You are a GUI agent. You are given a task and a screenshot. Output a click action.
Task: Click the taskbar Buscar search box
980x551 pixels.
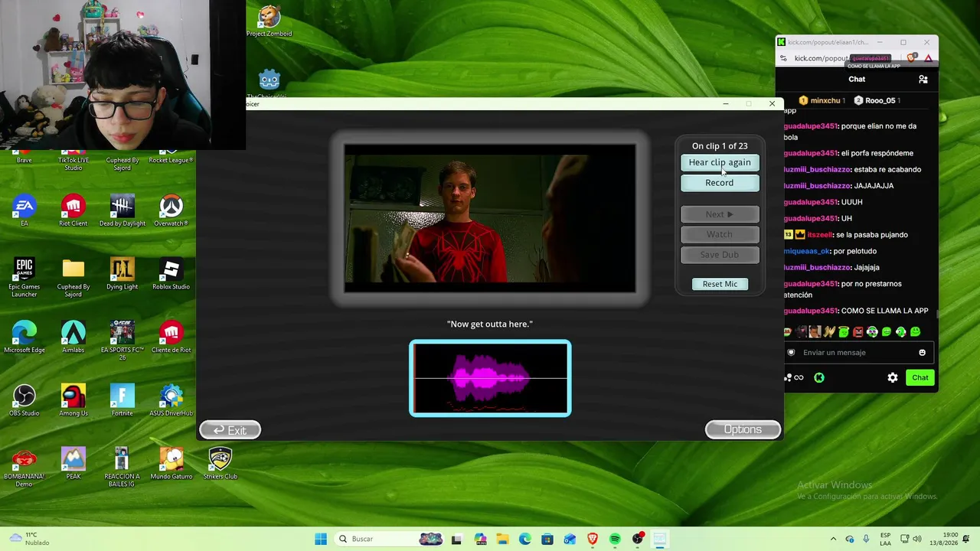[x=390, y=539]
